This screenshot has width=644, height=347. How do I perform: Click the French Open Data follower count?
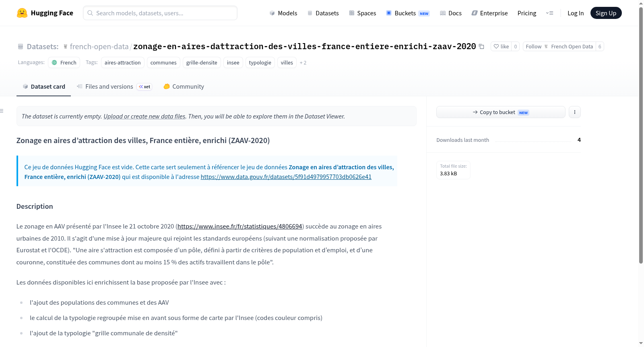(x=600, y=46)
